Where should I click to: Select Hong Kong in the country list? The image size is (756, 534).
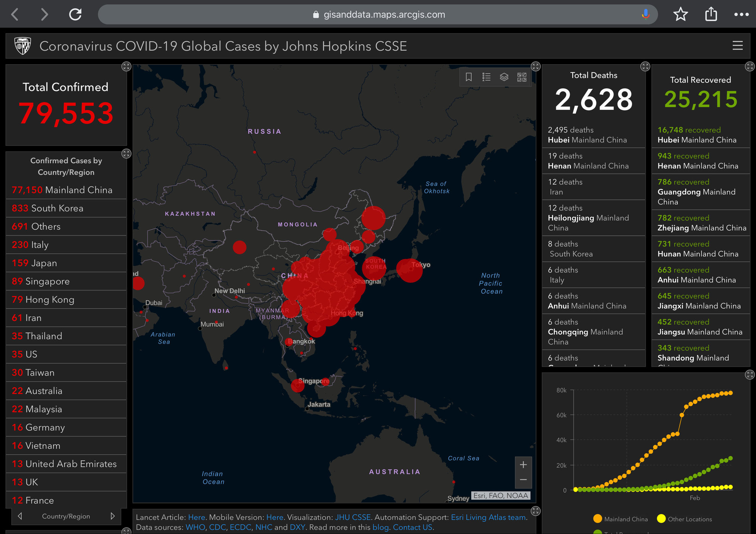tap(66, 299)
